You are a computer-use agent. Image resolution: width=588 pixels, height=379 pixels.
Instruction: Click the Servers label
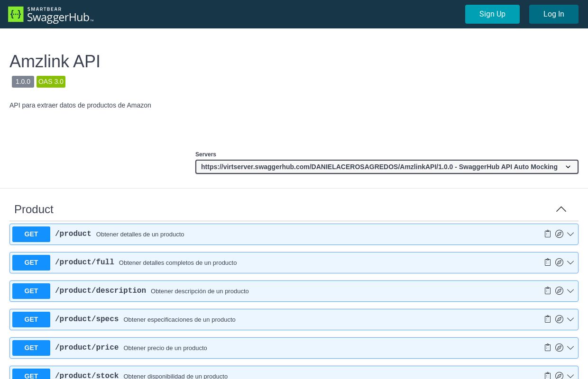pyautogui.click(x=206, y=154)
